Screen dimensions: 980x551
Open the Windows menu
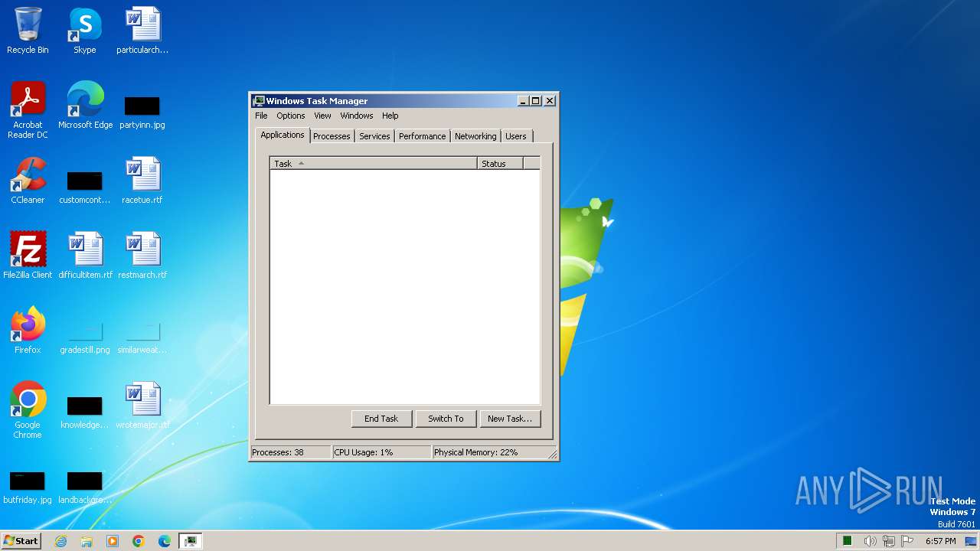coord(357,116)
